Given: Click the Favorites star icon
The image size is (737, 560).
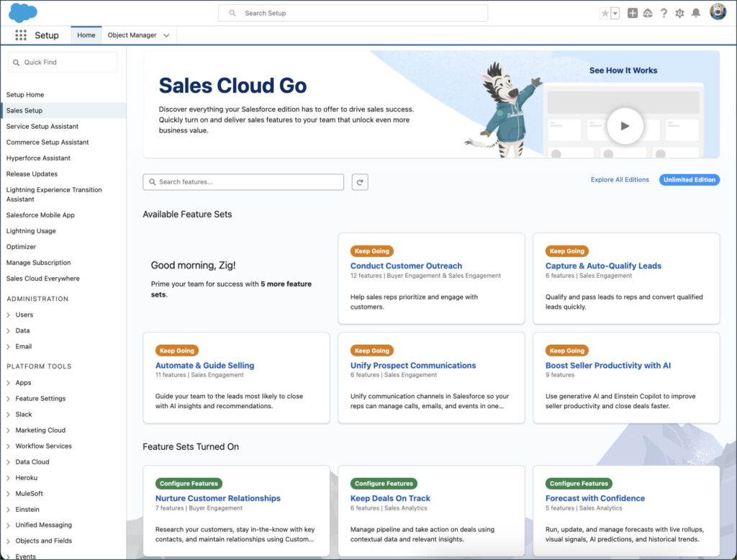Looking at the screenshot, I should 605,13.
